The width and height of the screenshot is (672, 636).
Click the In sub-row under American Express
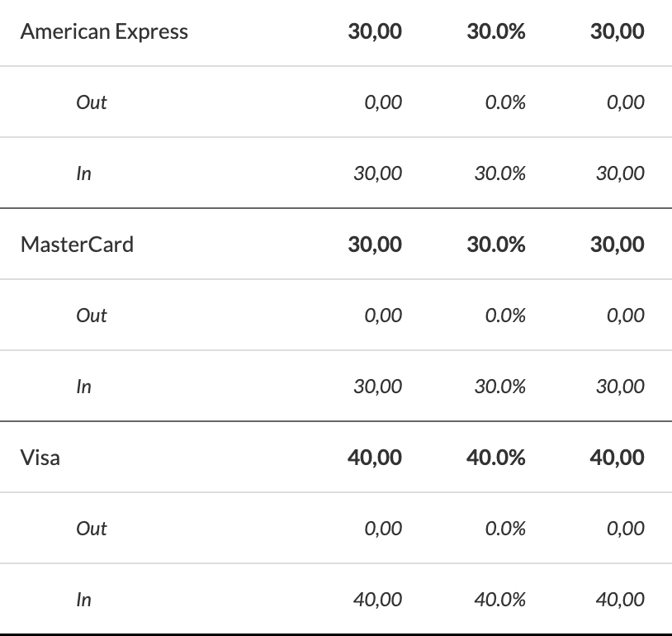[83, 173]
